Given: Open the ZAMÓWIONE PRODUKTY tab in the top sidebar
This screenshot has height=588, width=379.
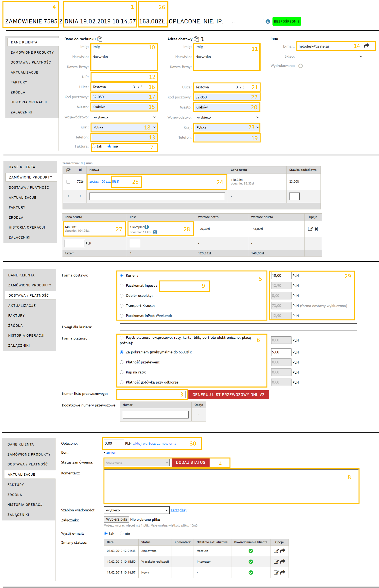Looking at the screenshot, I should click(x=32, y=52).
